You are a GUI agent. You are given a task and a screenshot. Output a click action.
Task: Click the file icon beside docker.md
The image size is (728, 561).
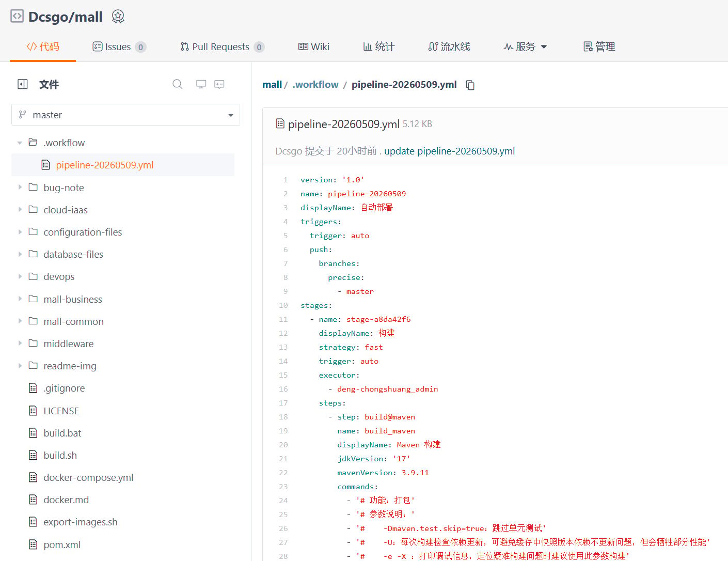coord(33,500)
